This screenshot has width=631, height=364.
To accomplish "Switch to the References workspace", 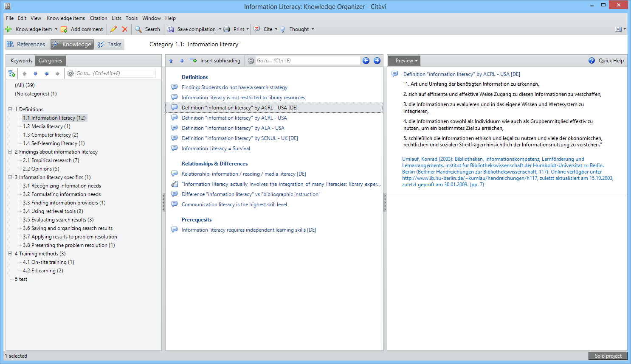I will (26, 45).
